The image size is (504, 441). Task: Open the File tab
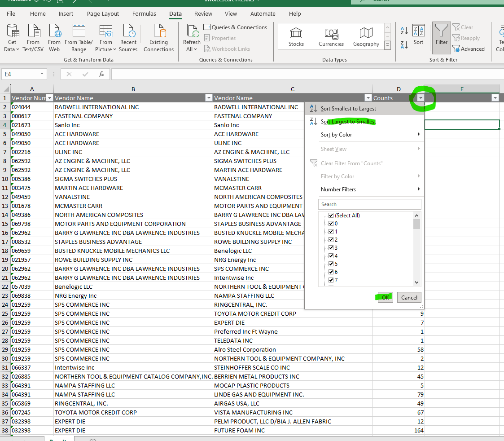(11, 14)
